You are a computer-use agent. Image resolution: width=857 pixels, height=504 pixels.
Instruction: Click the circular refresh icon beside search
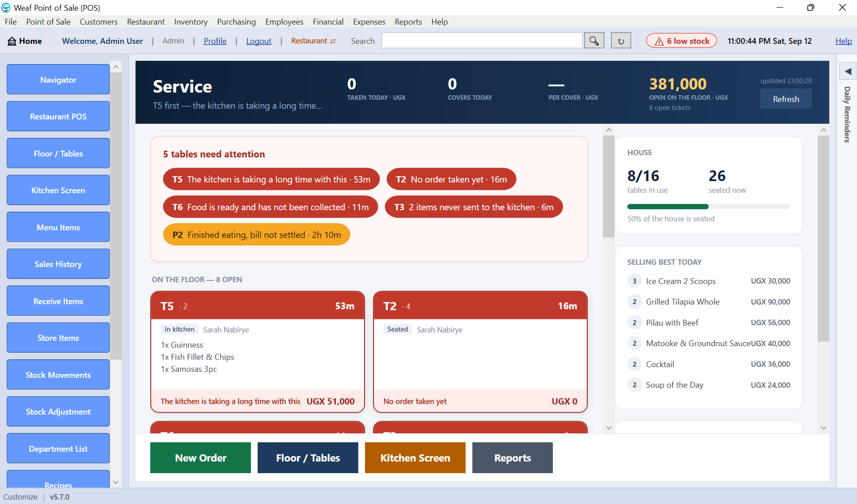621,41
